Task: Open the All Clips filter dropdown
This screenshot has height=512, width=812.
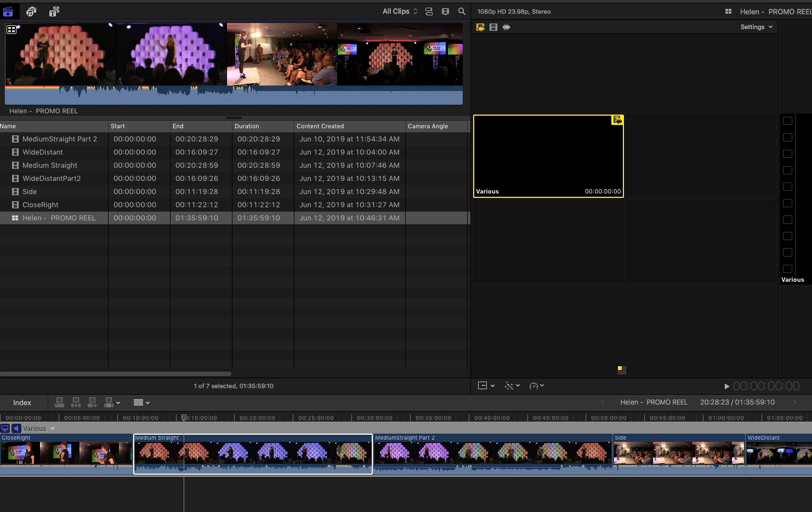Action: 400,12
